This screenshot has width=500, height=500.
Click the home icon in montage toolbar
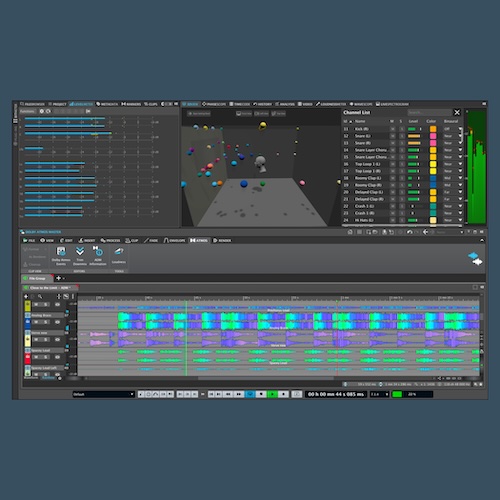350,232
